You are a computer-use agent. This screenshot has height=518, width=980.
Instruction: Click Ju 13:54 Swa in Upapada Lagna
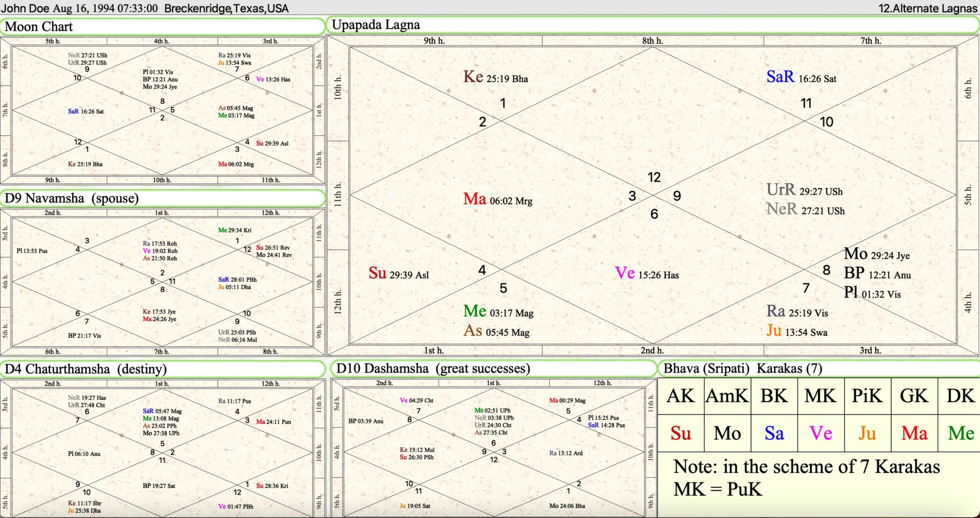pos(796,331)
